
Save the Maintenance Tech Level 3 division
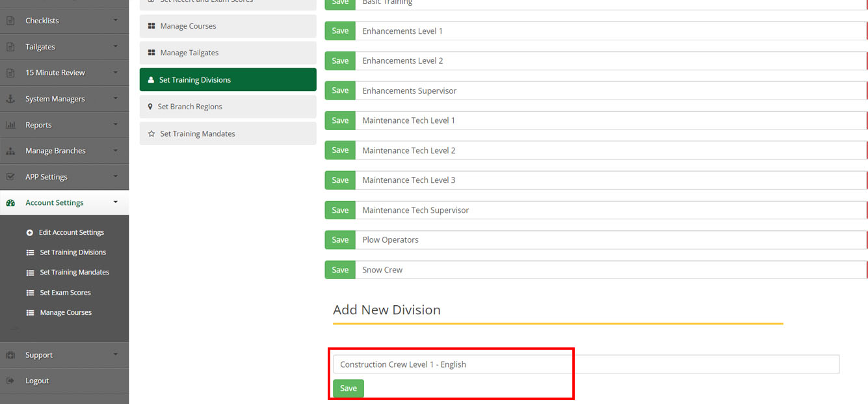(340, 180)
